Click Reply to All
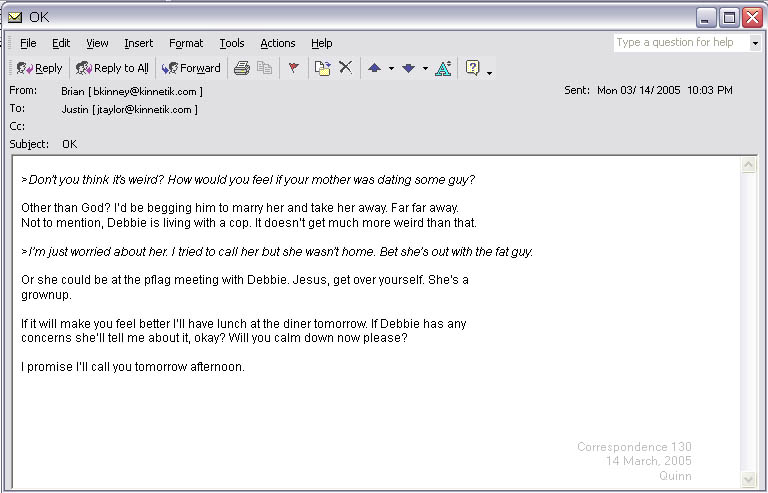Image resolution: width=768 pixels, height=493 pixels. pos(112,68)
